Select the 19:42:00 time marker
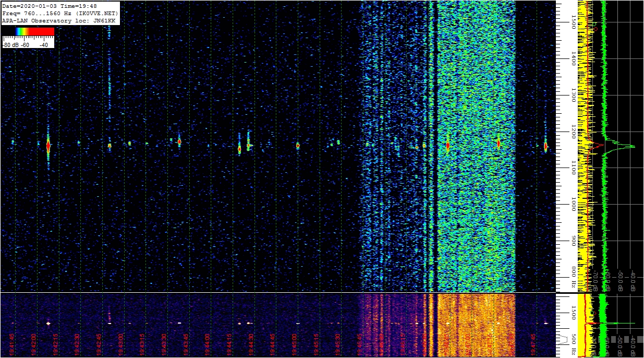 (x=34, y=344)
